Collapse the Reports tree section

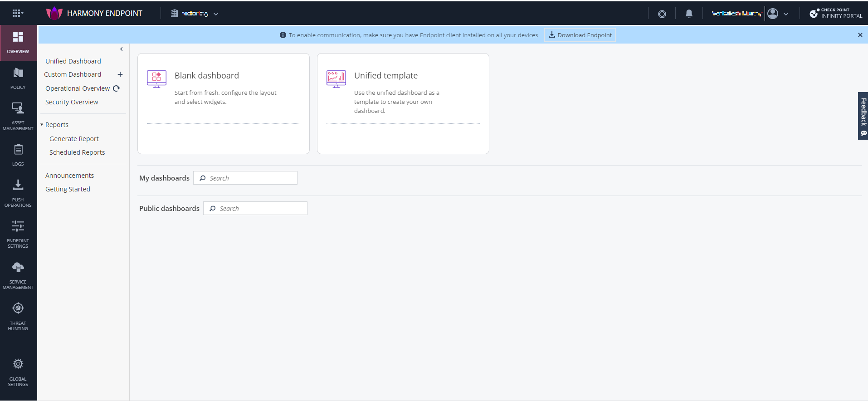[42, 125]
